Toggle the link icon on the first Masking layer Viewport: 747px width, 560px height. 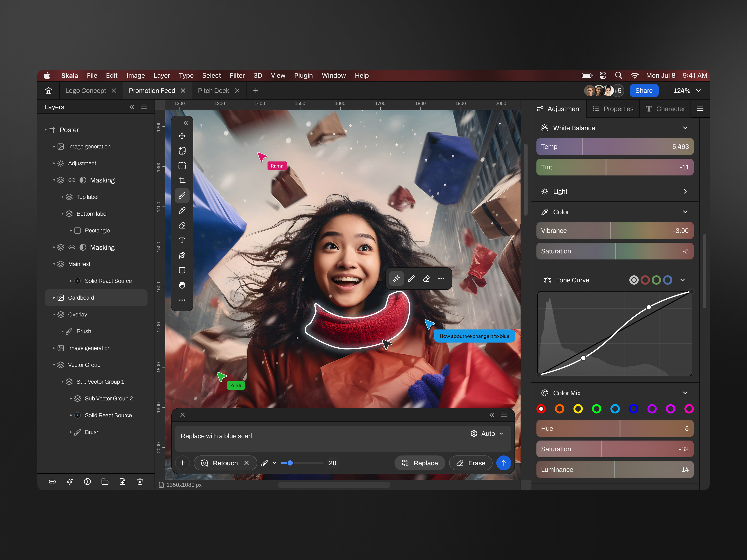tap(72, 180)
